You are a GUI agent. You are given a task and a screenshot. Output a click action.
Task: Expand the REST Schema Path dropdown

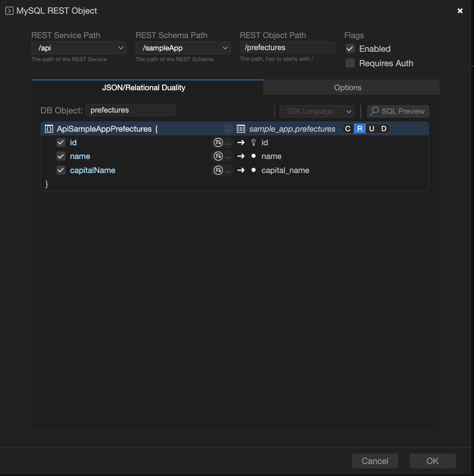[x=183, y=48]
